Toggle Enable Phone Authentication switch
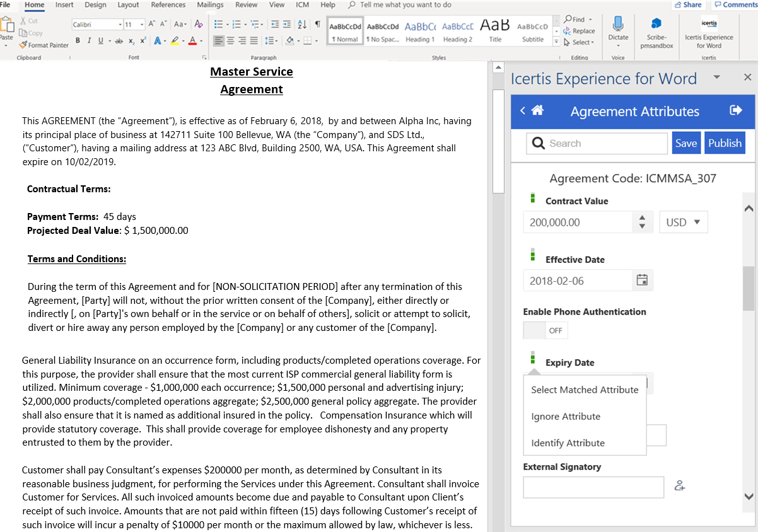Image resolution: width=758 pixels, height=532 pixels. tap(545, 330)
